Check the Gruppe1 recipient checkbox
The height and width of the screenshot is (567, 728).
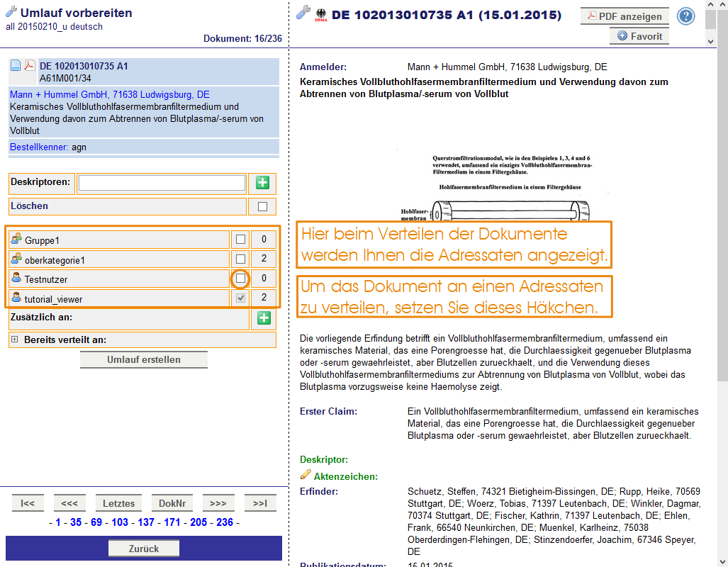pyautogui.click(x=240, y=239)
